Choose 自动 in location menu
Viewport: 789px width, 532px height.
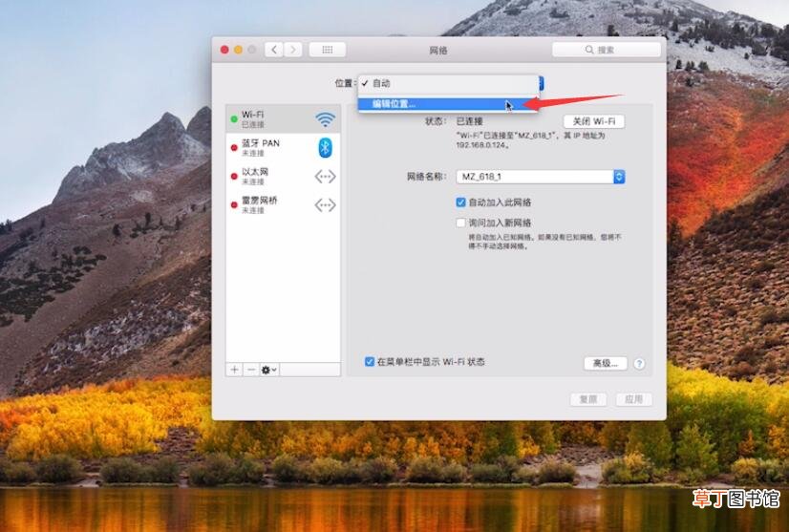click(448, 83)
